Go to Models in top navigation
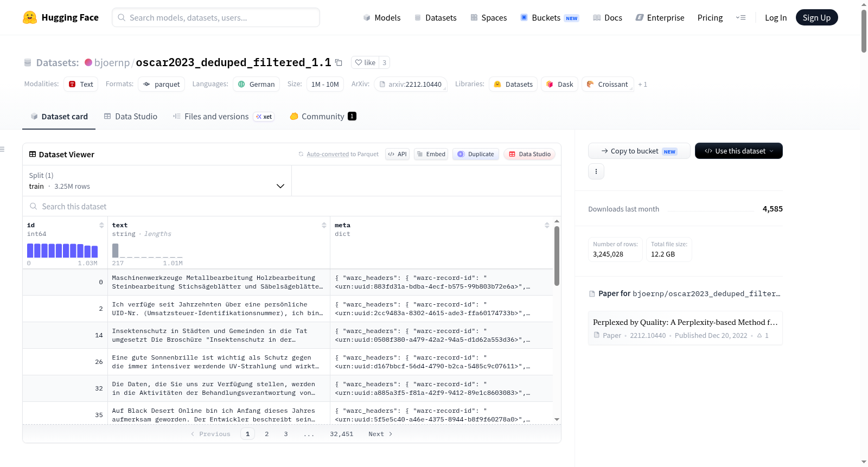868x467 pixels. (382, 17)
